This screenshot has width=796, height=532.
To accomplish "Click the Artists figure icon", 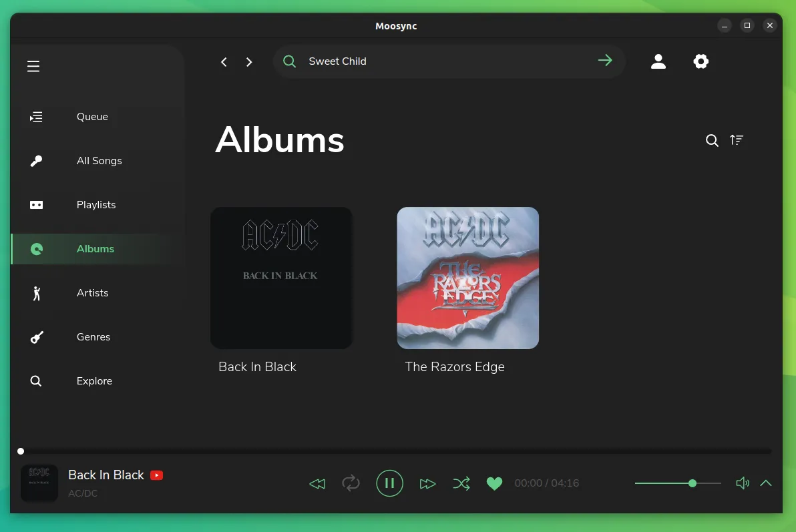I will coord(36,294).
